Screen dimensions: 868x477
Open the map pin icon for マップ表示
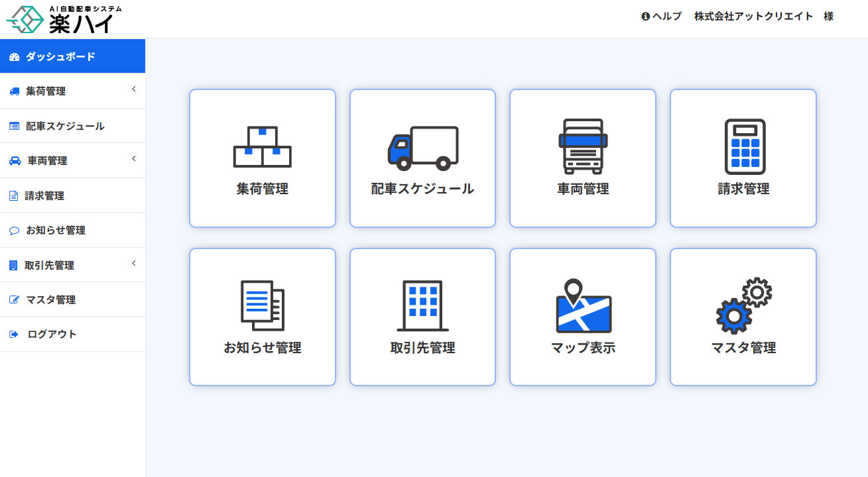click(x=583, y=305)
